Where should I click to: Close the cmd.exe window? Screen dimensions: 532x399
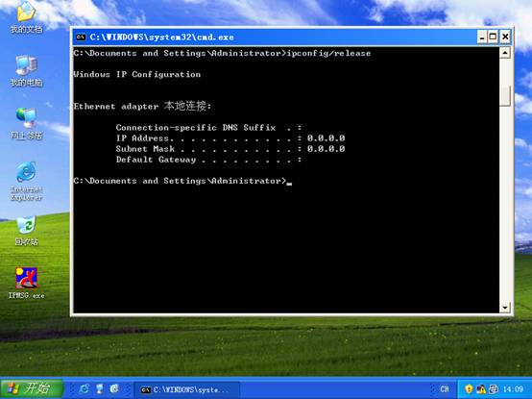(x=505, y=37)
